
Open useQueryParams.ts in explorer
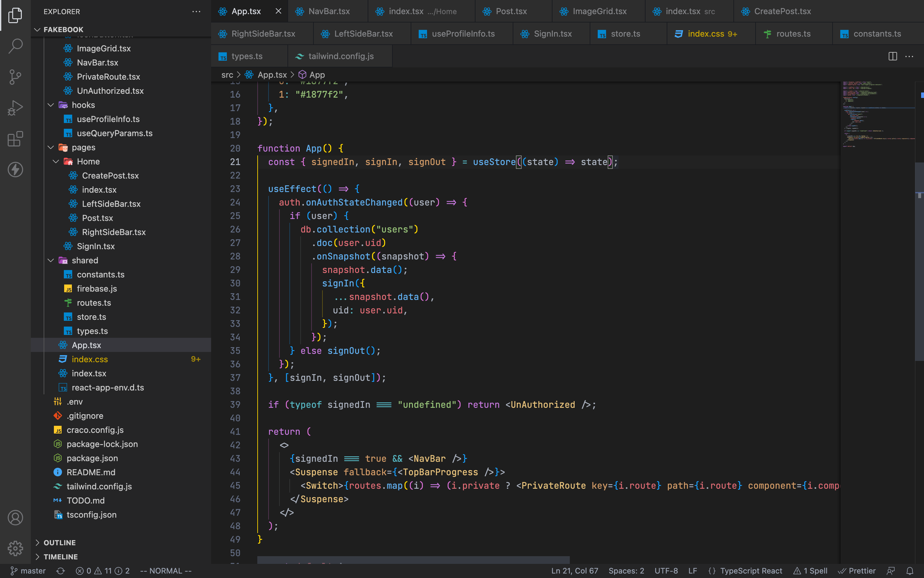click(x=121, y=133)
